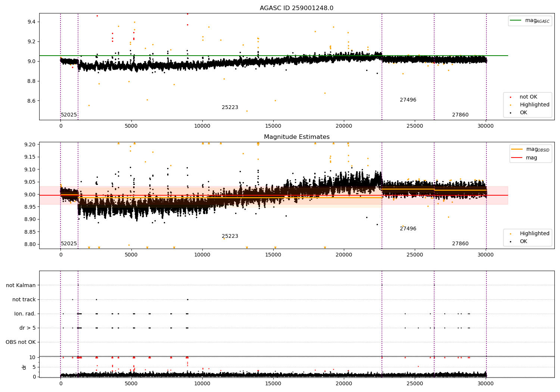Screen dimensions: 560x392
Task: Click the 8.80 y-axis tick in middle plot
Action: [x=30, y=245]
